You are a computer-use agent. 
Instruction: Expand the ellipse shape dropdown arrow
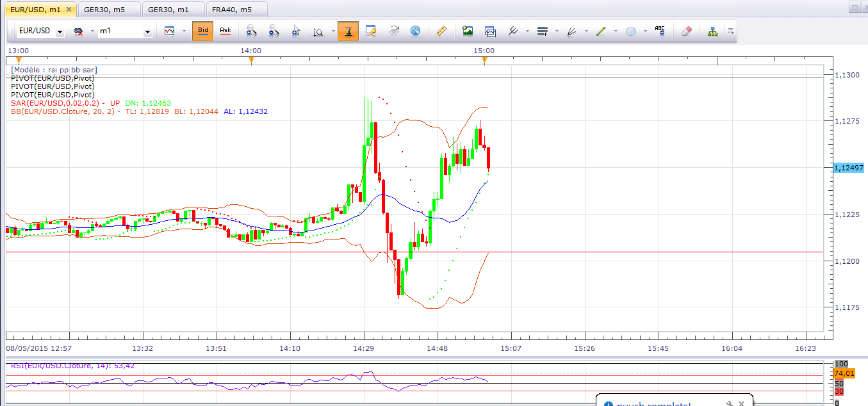pos(644,31)
